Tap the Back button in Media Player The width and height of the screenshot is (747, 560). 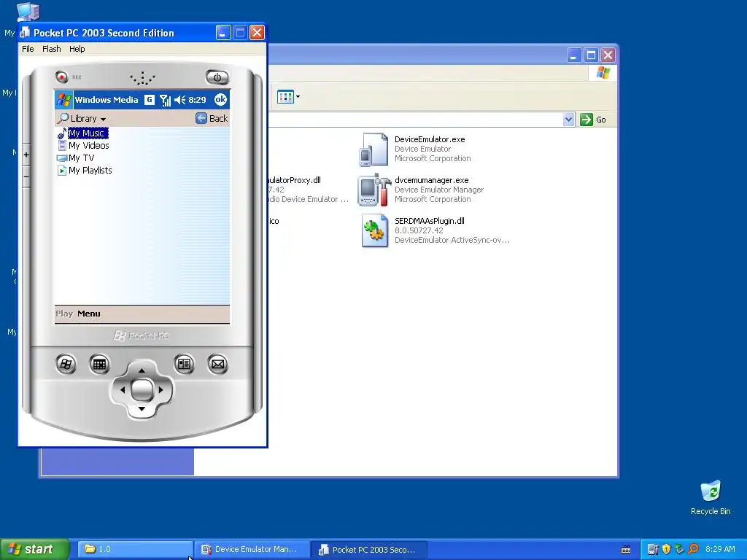212,119
